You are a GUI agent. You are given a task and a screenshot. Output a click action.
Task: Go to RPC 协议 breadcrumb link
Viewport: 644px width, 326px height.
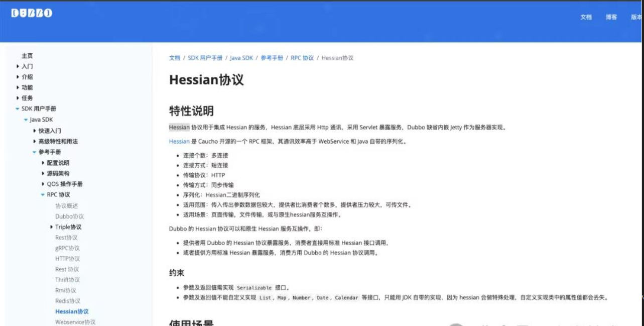(x=302, y=58)
